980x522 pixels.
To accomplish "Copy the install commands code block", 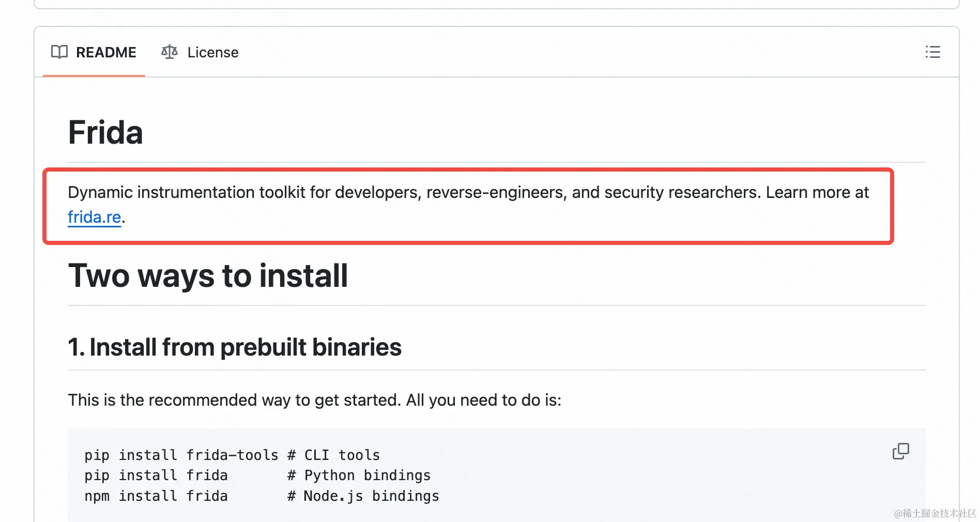I will [x=900, y=451].
